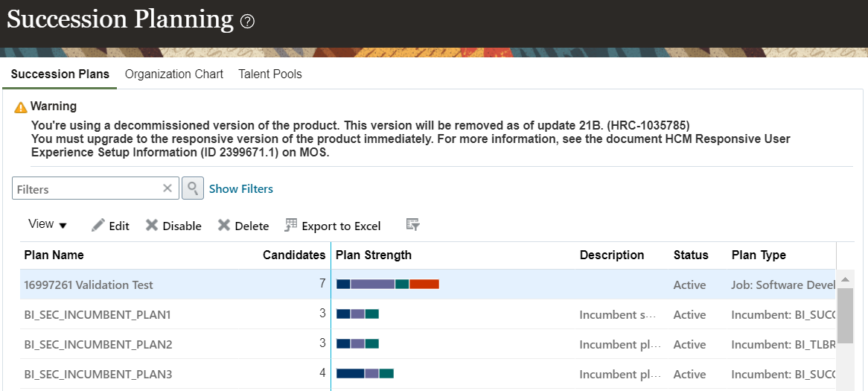This screenshot has width=868, height=391.
Task: Switch to Succession Plans tab
Action: click(x=60, y=74)
